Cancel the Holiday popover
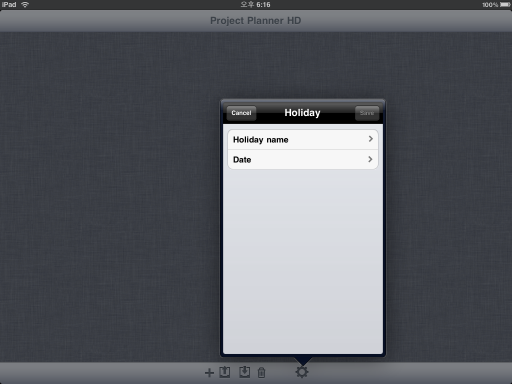 tap(241, 113)
